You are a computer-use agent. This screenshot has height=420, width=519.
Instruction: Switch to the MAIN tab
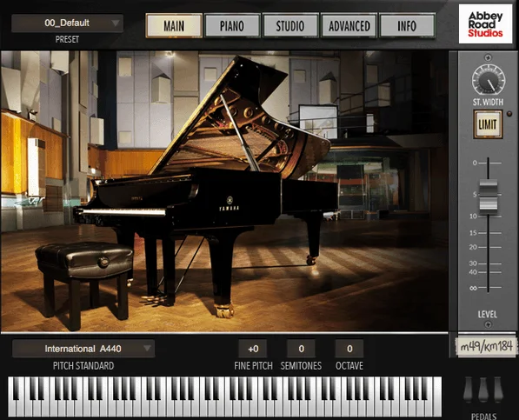pyautogui.click(x=174, y=26)
